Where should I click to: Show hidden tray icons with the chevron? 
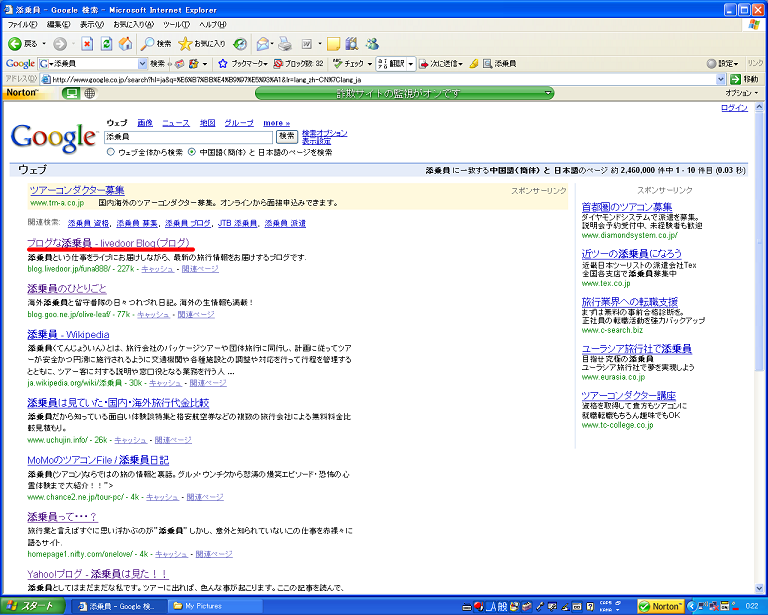pyautogui.click(x=691, y=606)
